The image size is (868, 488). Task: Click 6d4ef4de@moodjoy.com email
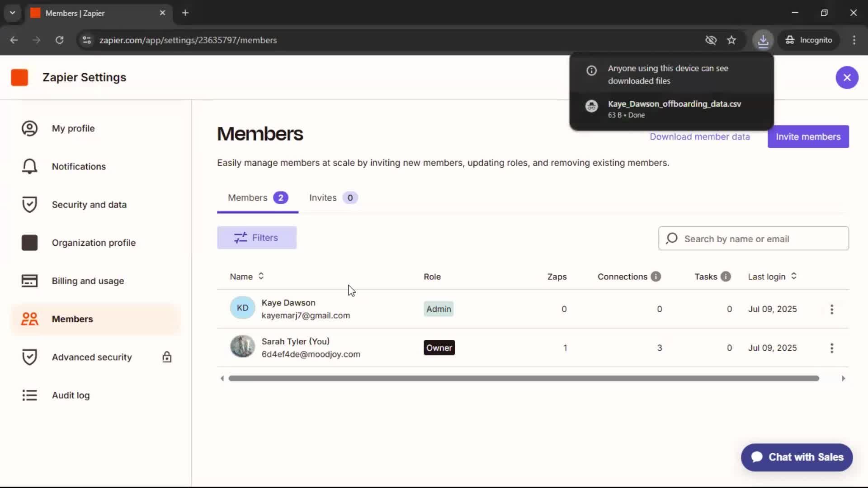[311, 354]
